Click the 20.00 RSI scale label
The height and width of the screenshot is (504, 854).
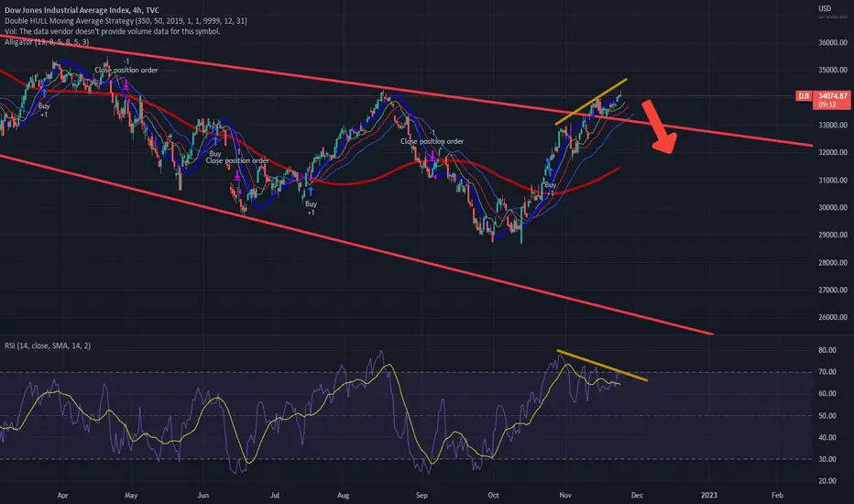pos(827,480)
